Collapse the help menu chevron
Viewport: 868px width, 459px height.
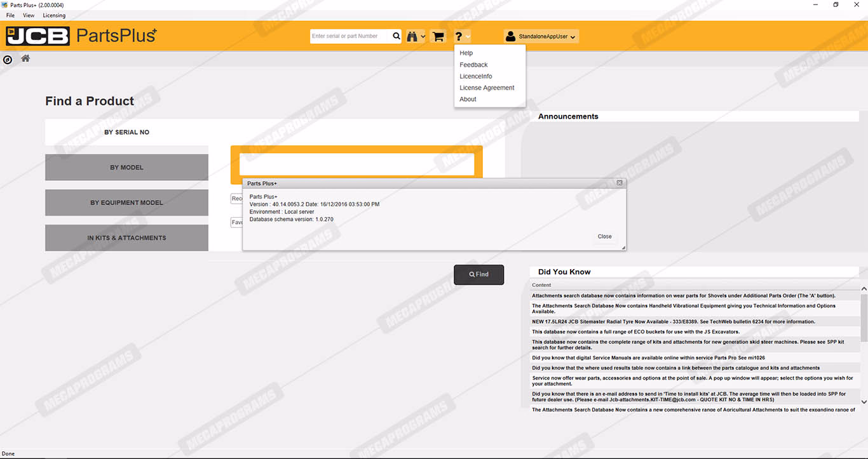tap(468, 37)
